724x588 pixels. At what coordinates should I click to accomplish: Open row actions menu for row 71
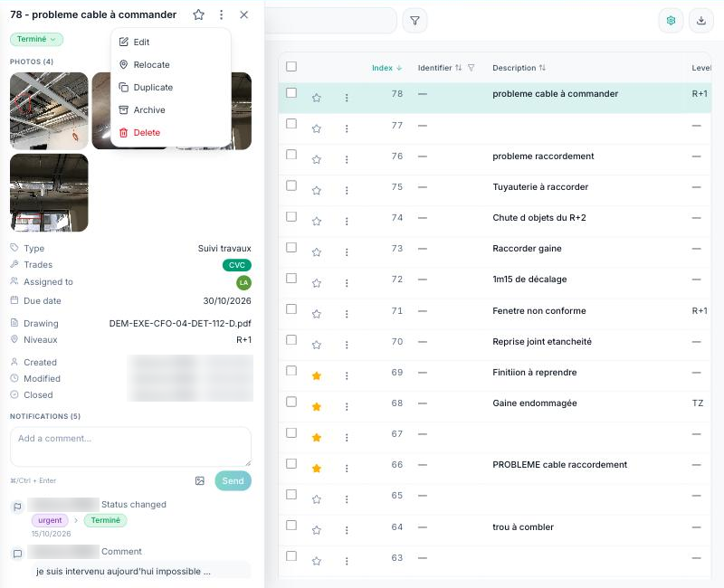(347, 314)
